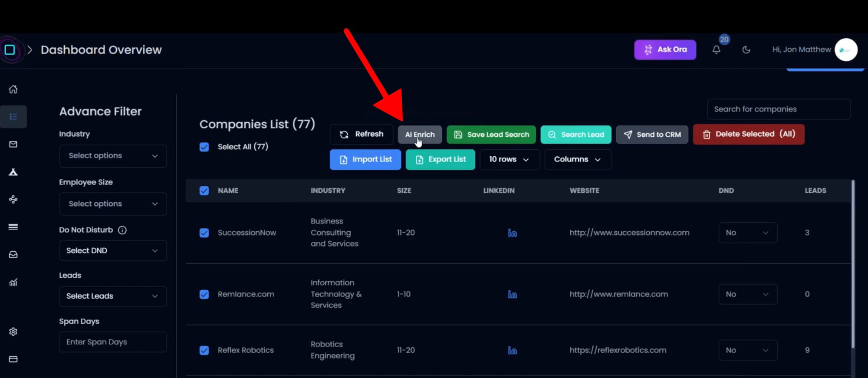Image resolution: width=868 pixels, height=378 pixels.
Task: Uncheck the Select All (77) checkbox
Action: click(204, 147)
